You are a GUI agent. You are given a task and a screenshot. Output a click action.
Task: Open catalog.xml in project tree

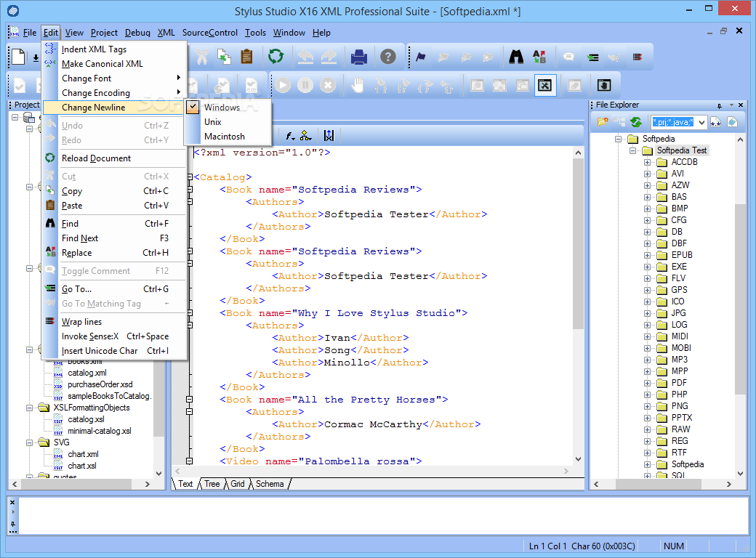pyautogui.click(x=87, y=373)
